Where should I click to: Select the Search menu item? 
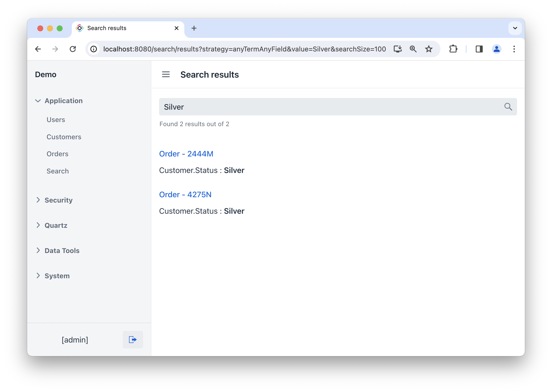coord(57,171)
